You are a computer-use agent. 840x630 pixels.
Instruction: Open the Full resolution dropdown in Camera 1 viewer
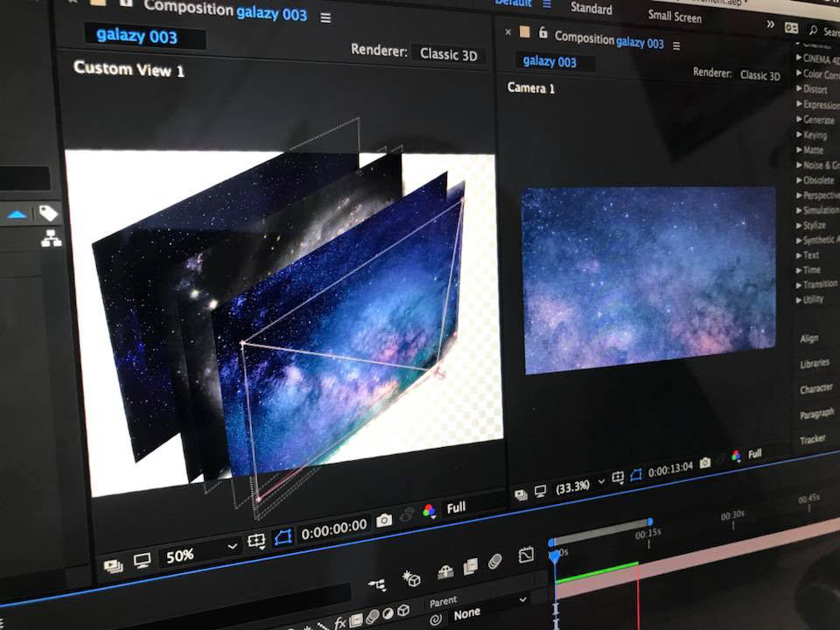(755, 453)
